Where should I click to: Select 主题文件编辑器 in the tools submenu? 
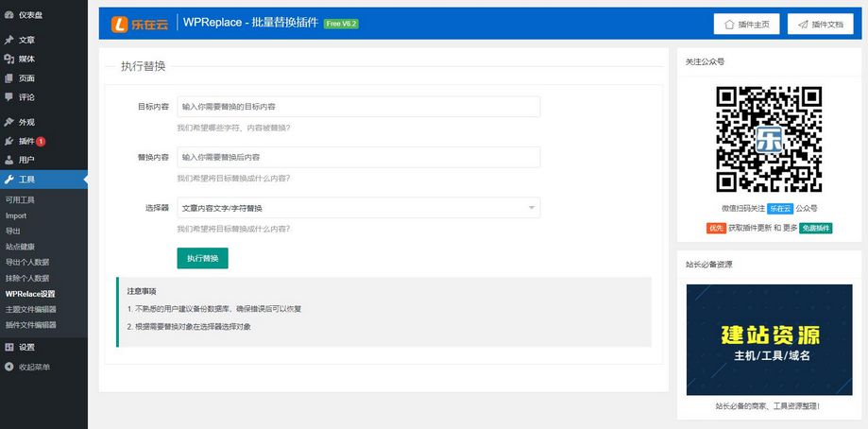pos(30,309)
